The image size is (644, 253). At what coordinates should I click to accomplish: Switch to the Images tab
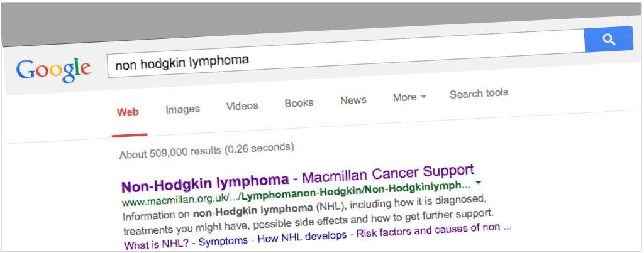click(x=183, y=109)
